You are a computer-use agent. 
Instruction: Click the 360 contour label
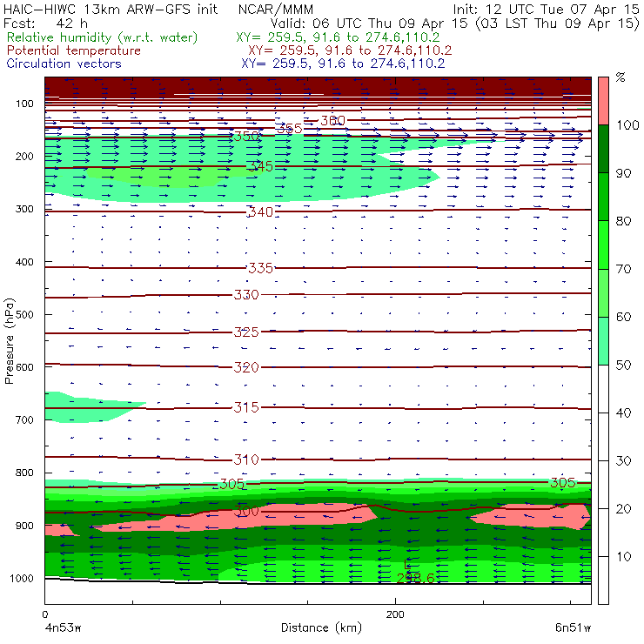tap(332, 121)
